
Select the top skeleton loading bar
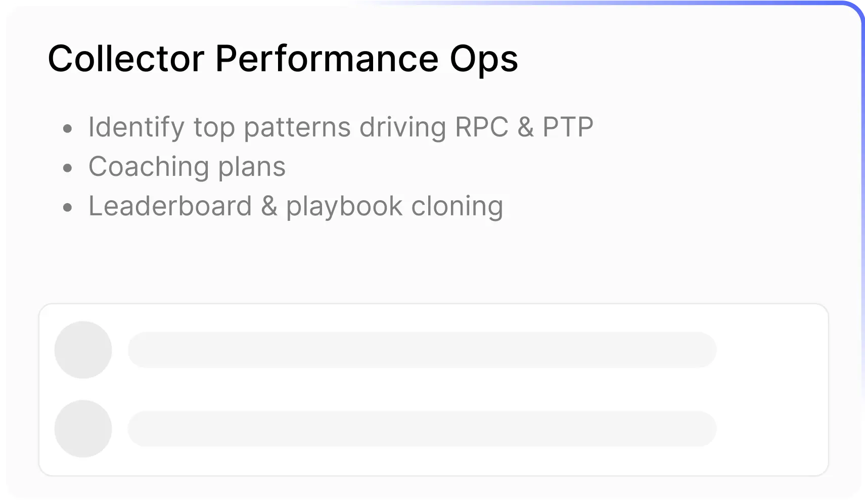coord(422,350)
